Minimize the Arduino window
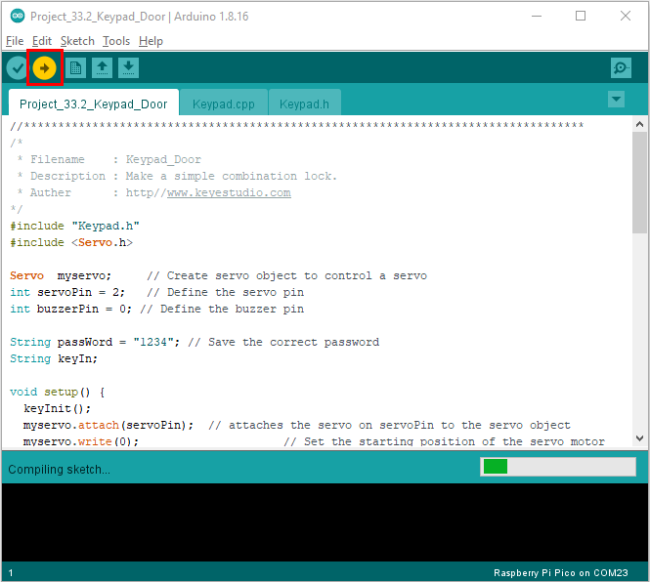 click(x=536, y=16)
